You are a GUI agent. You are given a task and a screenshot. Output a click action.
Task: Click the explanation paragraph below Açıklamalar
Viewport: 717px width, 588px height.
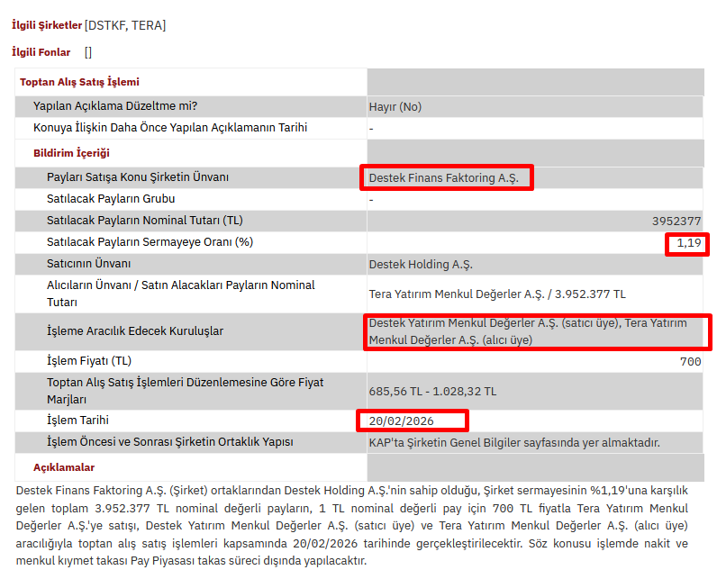pyautogui.click(x=351, y=525)
